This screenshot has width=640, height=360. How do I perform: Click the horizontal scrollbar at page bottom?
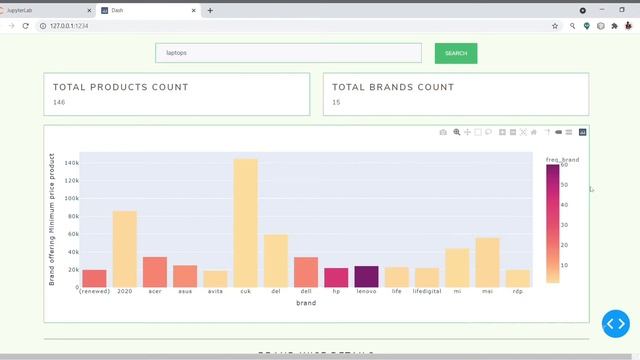pyautogui.click(x=316, y=357)
